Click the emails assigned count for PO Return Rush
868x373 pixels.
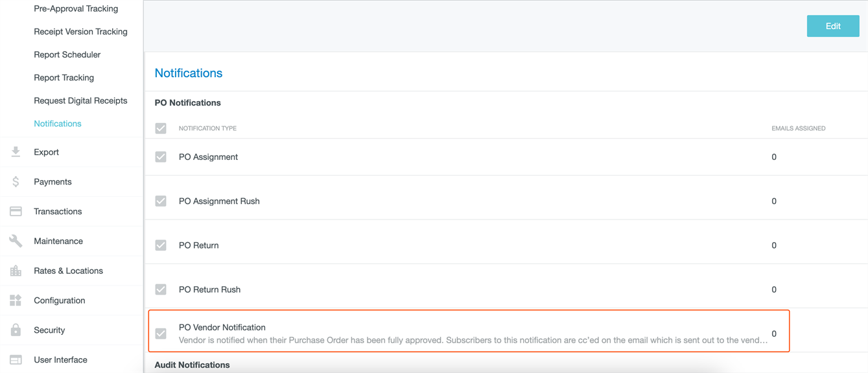click(774, 289)
